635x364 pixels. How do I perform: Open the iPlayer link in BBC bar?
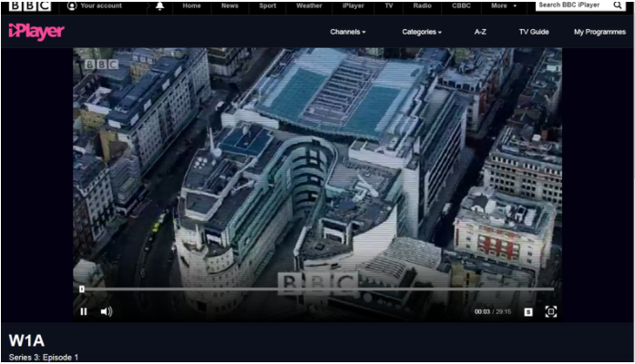(x=353, y=5)
